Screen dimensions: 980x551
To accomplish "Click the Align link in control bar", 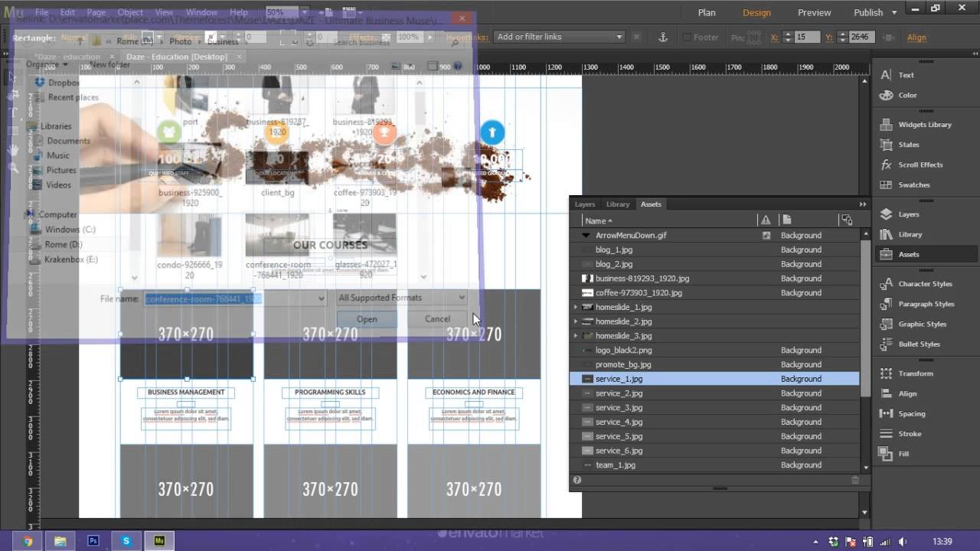I will click(916, 37).
